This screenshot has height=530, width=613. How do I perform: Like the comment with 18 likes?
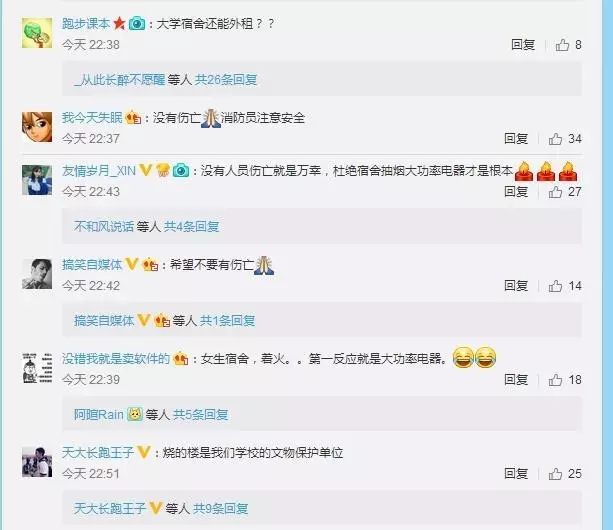click(x=555, y=380)
